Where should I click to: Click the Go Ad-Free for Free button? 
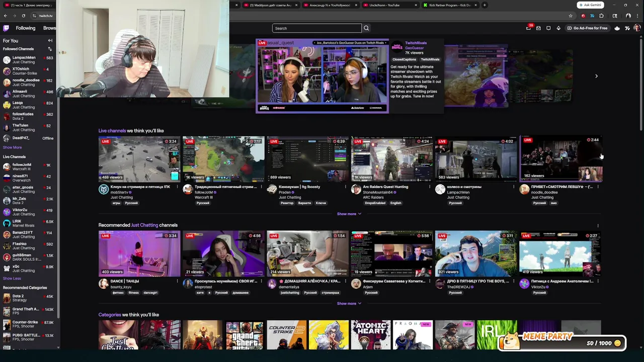click(587, 28)
